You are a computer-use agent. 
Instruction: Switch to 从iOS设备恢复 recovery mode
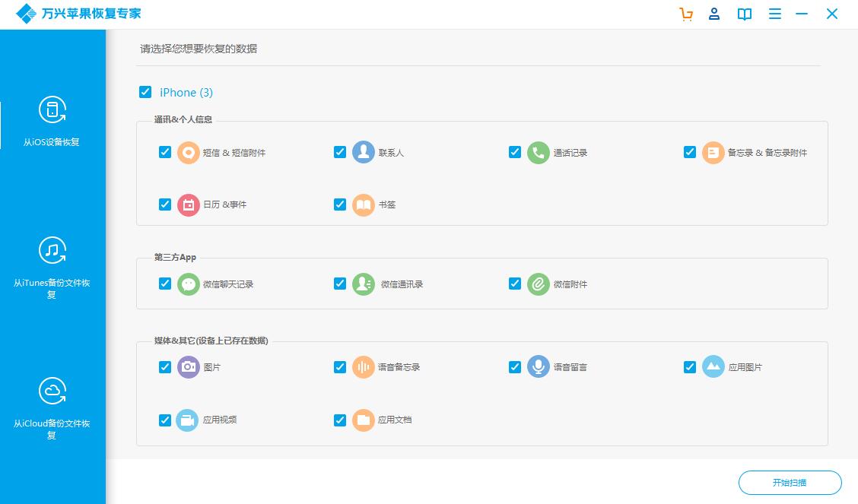[52, 120]
